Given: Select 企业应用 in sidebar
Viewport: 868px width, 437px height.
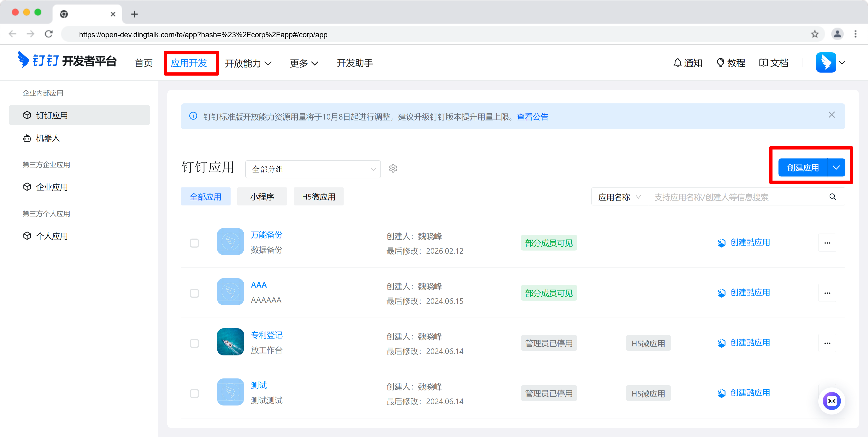Looking at the screenshot, I should click(79, 187).
